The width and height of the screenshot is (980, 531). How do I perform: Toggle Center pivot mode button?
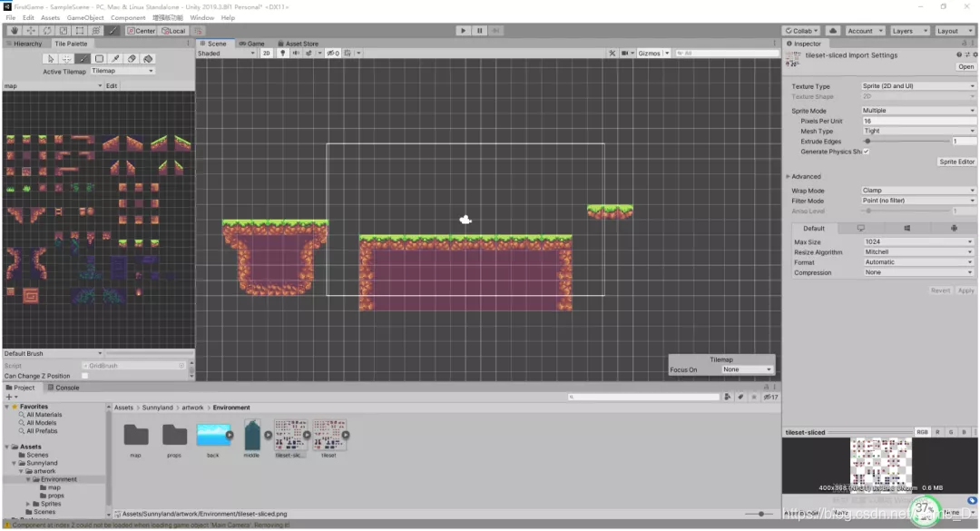(x=142, y=31)
